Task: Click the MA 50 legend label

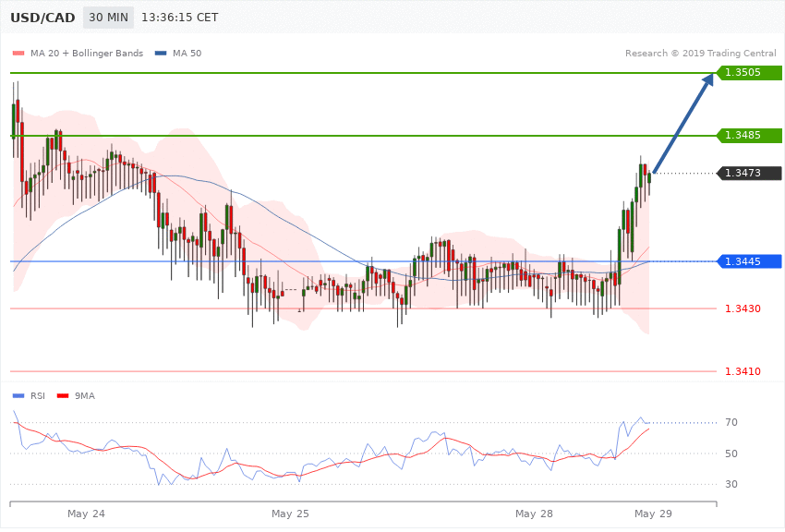Action: point(187,53)
